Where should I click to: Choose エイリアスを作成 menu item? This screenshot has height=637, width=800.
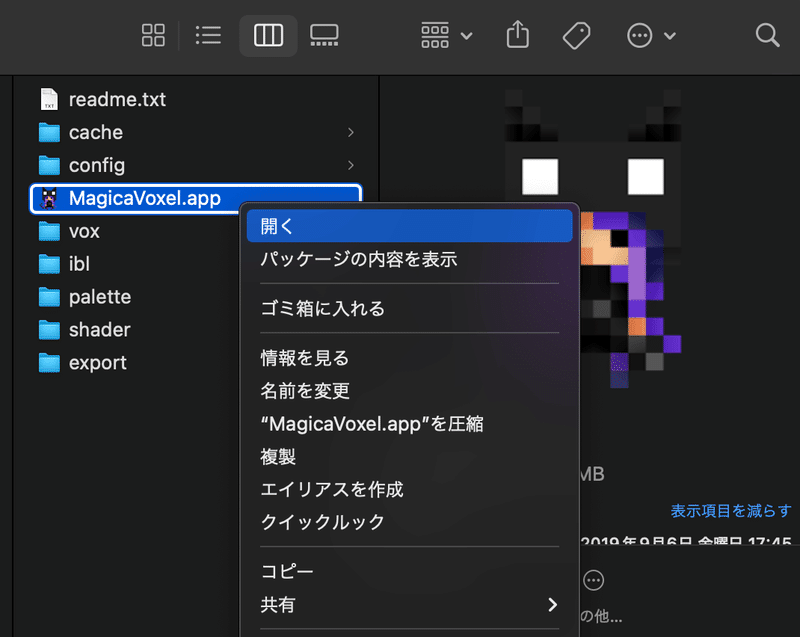coord(409,490)
